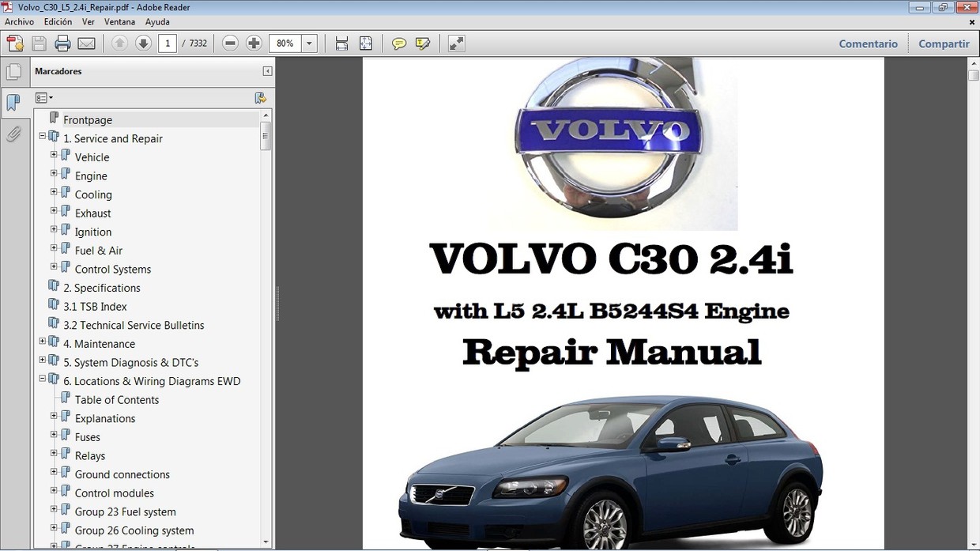980x551 pixels.
Task: Click the 80% zoom value field
Action: point(285,43)
